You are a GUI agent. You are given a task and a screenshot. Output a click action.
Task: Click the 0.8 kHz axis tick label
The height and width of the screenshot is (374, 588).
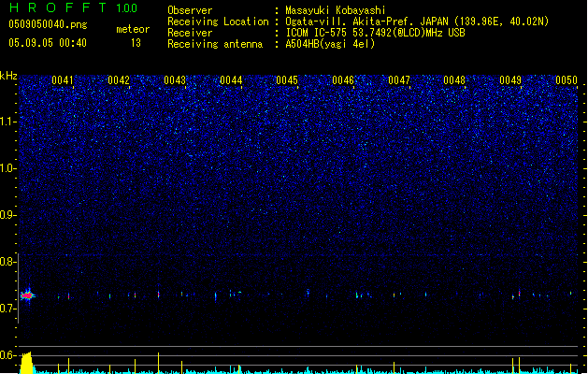8,262
